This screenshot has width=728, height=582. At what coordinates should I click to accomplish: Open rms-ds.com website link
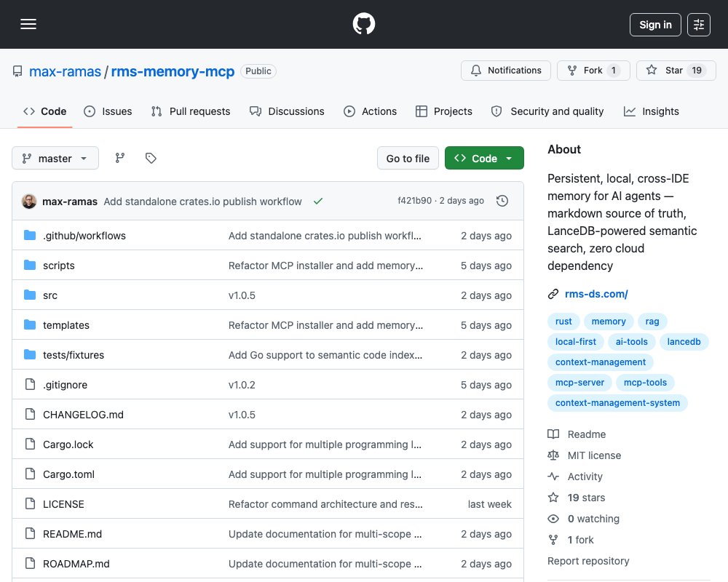pyautogui.click(x=596, y=294)
